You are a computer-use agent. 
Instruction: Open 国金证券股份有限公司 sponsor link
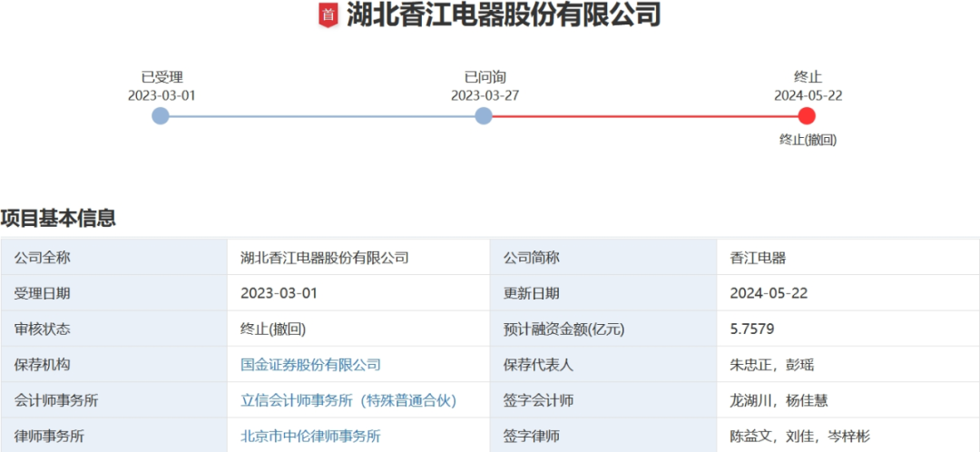(x=310, y=365)
